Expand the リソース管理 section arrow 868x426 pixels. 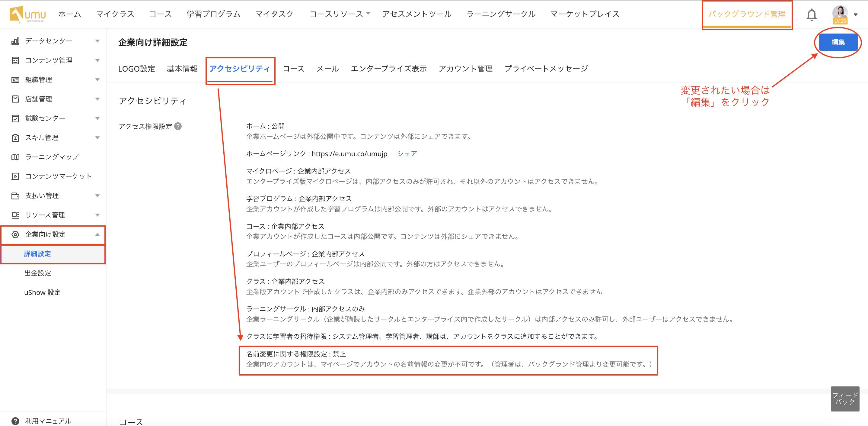click(x=97, y=215)
